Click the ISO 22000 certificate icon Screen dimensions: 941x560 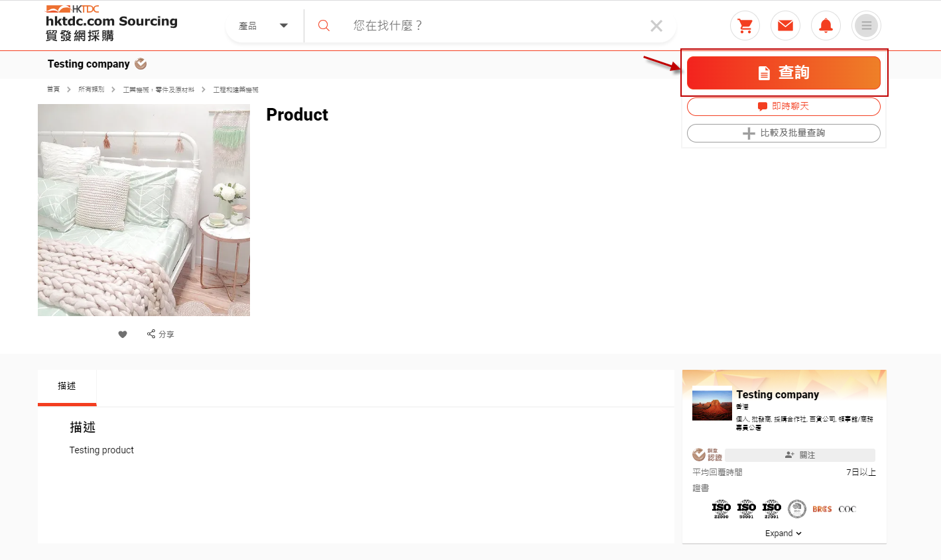721,509
